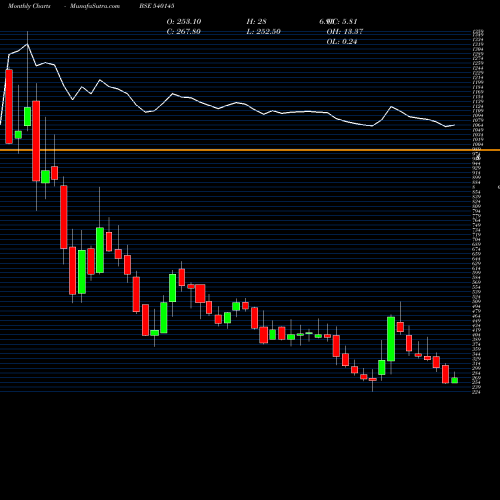Click the MunafaSutra.com label
Image resolution: width=500 pixels, height=500 pixels.
[95, 6]
